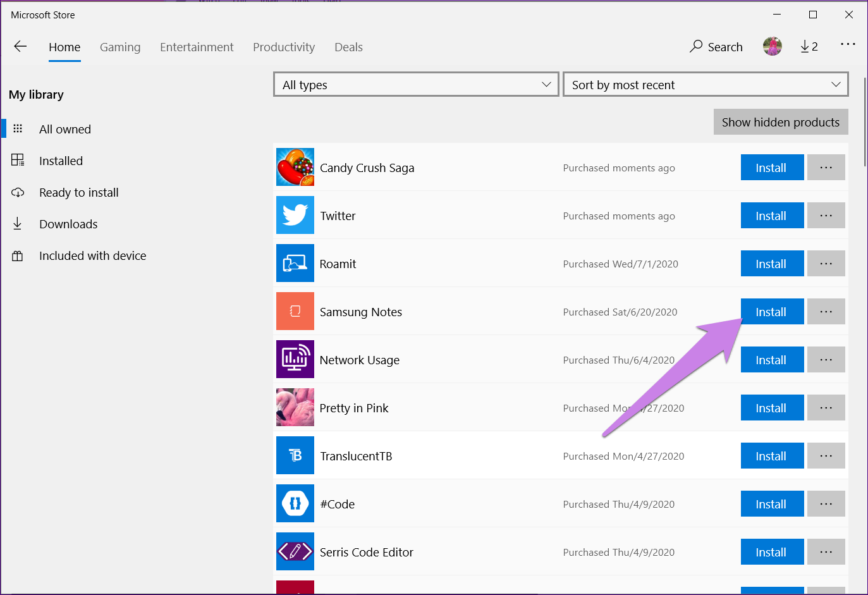This screenshot has width=868, height=595.
Task: Switch to the Entertainment tab
Action: tap(197, 47)
